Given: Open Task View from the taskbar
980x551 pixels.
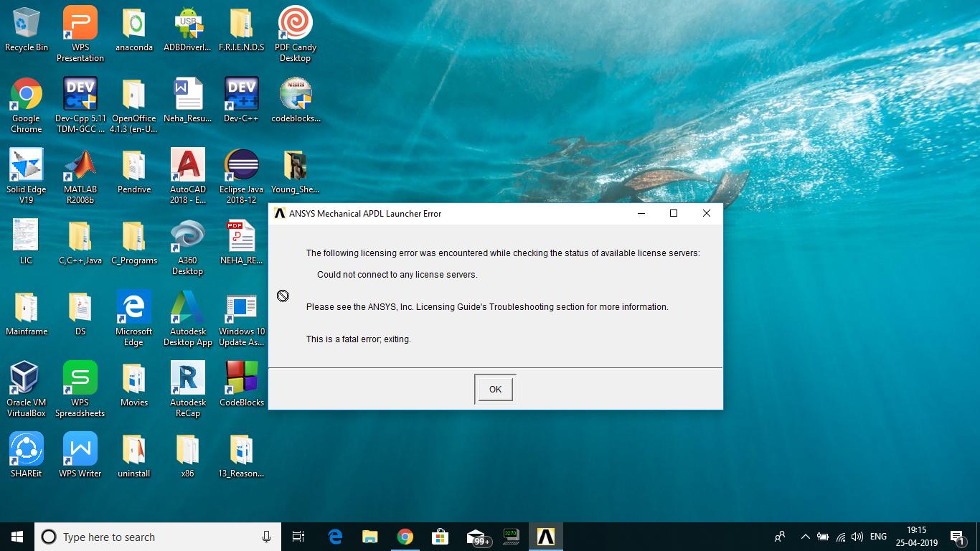Looking at the screenshot, I should click(x=298, y=537).
